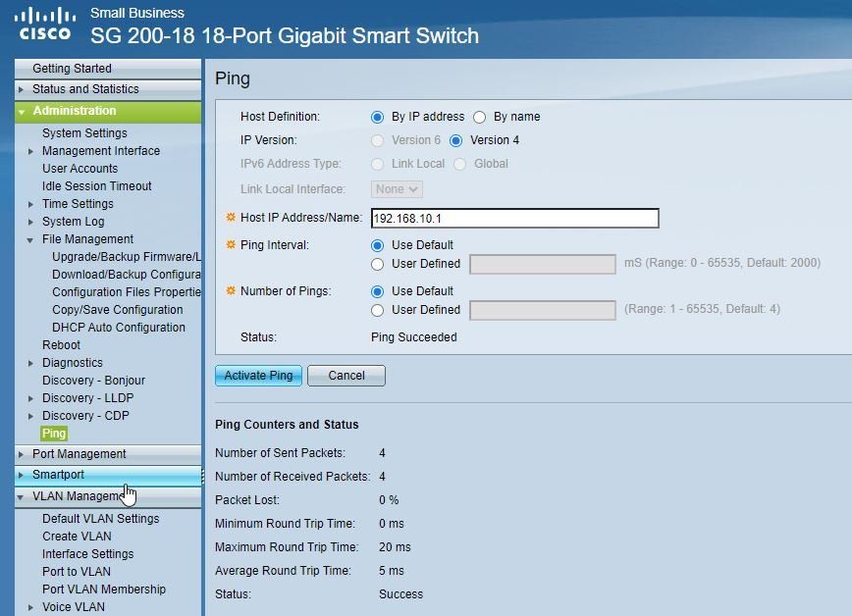Screen dimensions: 852x616
Task: Open Download/Backup Configuration page
Action: tap(126, 275)
